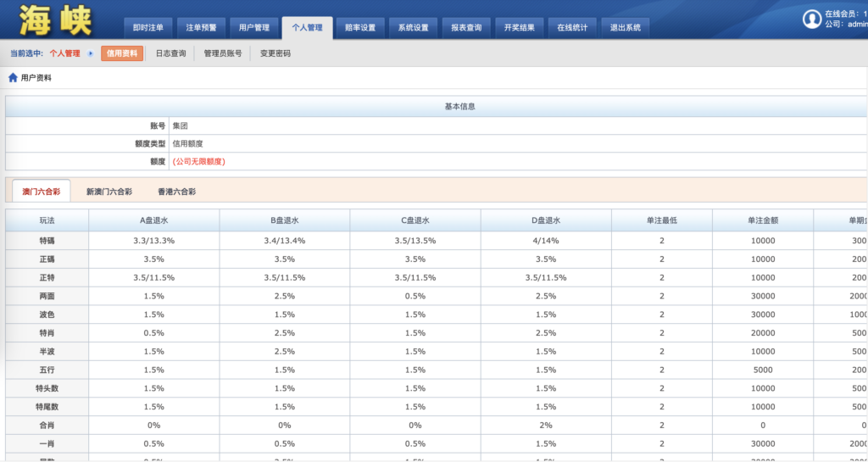Click the A盘退水 column header
This screenshot has width=868, height=462.
(153, 220)
